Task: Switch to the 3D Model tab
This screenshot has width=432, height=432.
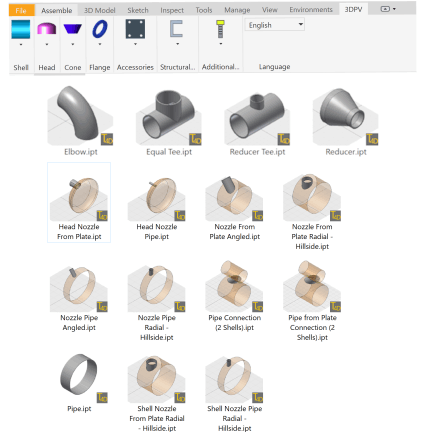Action: [x=99, y=10]
